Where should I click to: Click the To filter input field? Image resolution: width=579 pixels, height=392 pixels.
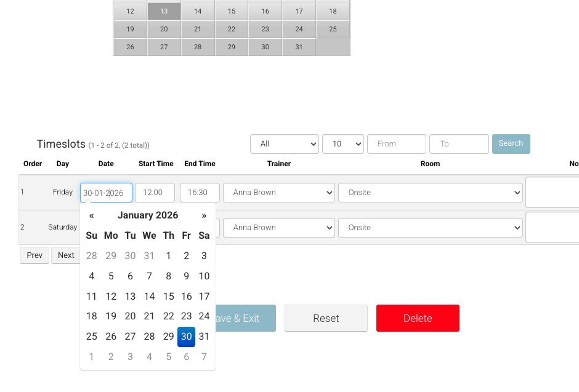pos(459,143)
